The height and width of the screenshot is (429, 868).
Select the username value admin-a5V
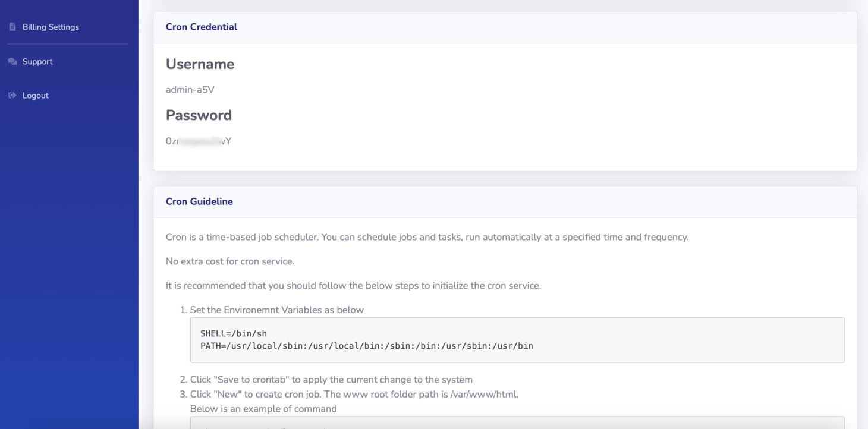pos(190,90)
